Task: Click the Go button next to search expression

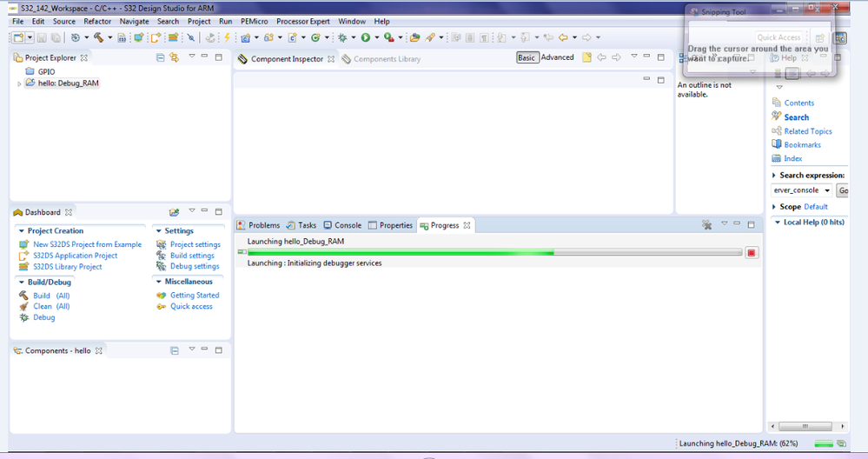Action: coord(843,190)
